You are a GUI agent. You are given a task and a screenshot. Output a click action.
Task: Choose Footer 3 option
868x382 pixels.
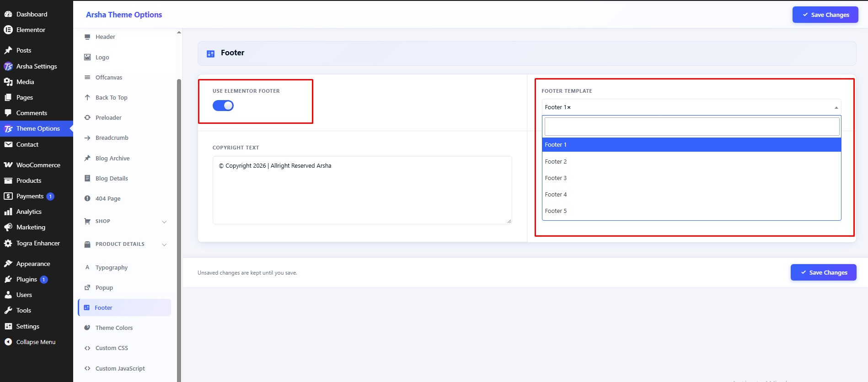(691, 178)
